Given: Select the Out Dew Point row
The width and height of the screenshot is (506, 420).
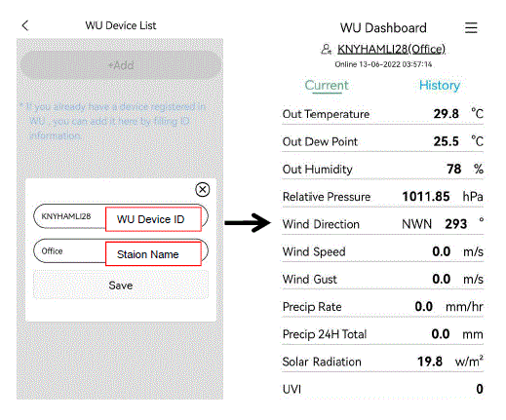Looking at the screenshot, I should click(x=382, y=141).
